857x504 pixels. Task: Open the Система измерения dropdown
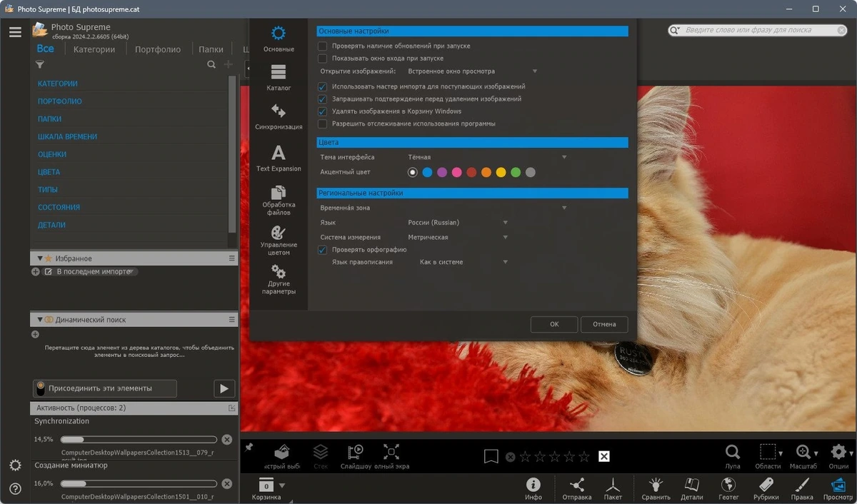tap(457, 237)
